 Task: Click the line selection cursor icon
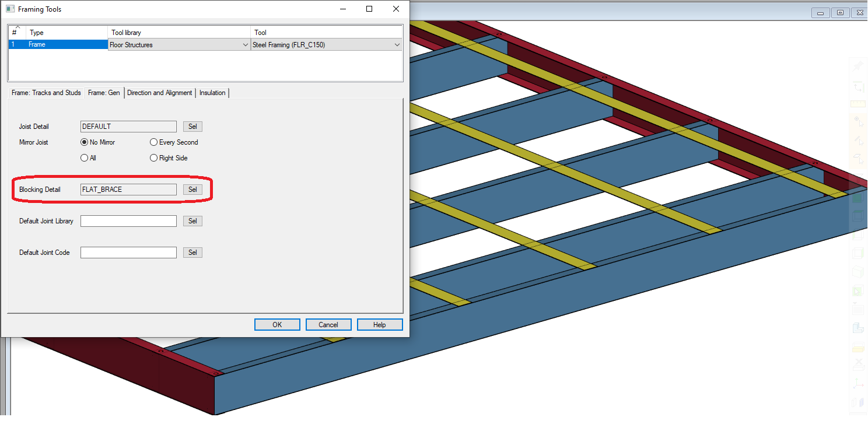[857, 140]
